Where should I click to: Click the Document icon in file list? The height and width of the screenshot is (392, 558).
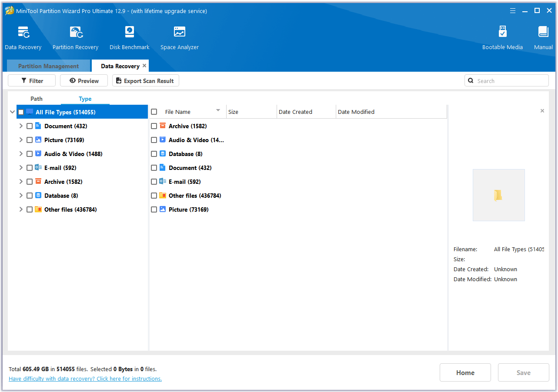click(x=163, y=168)
